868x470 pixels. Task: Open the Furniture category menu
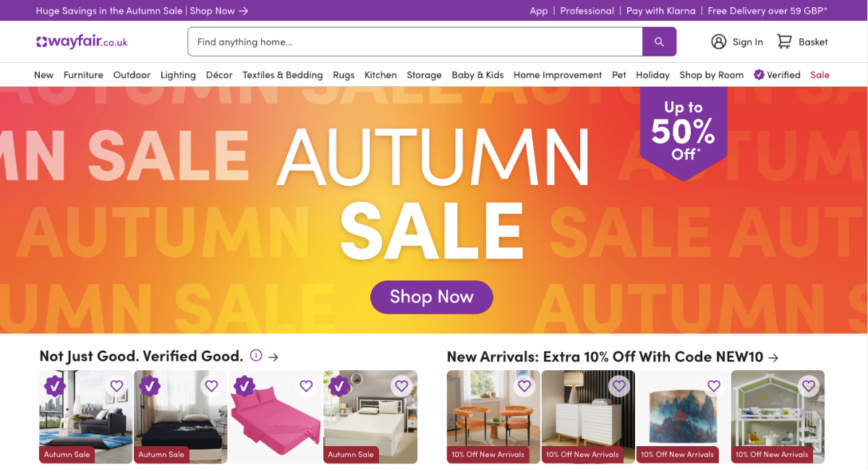[x=83, y=74]
